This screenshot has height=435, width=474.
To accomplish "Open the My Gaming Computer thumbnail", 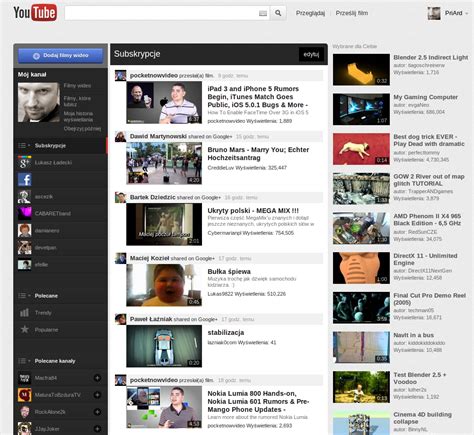I will click(361, 109).
